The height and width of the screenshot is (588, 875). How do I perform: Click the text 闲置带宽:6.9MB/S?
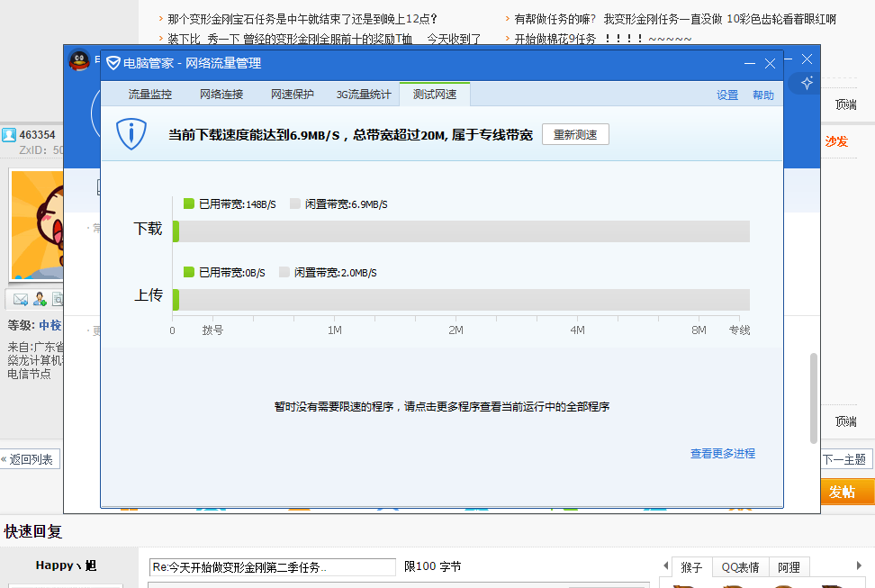tap(346, 204)
